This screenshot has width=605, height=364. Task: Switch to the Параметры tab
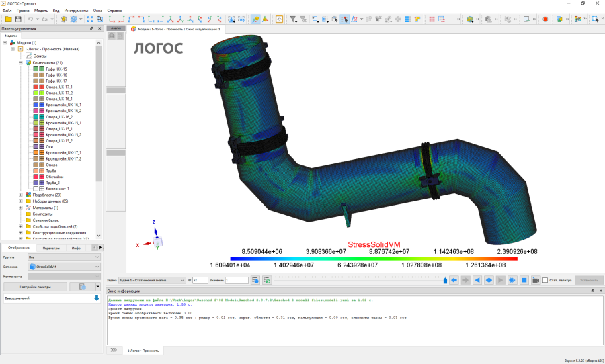(51, 248)
